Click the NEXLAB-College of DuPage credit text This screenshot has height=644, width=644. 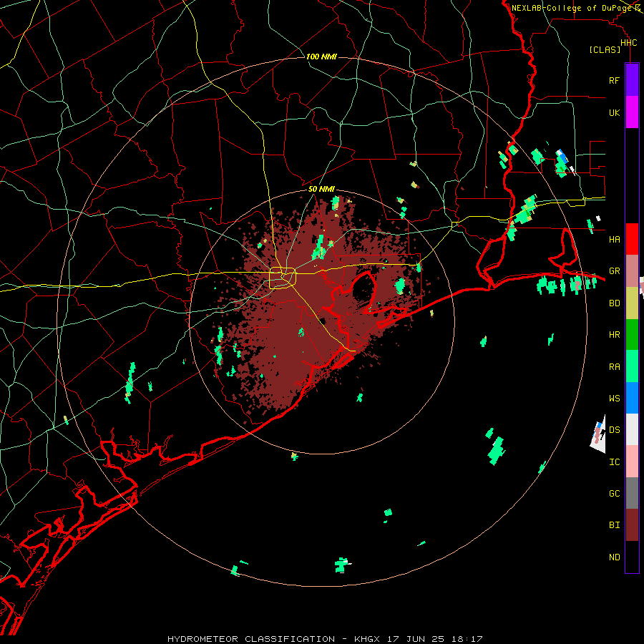point(571,8)
